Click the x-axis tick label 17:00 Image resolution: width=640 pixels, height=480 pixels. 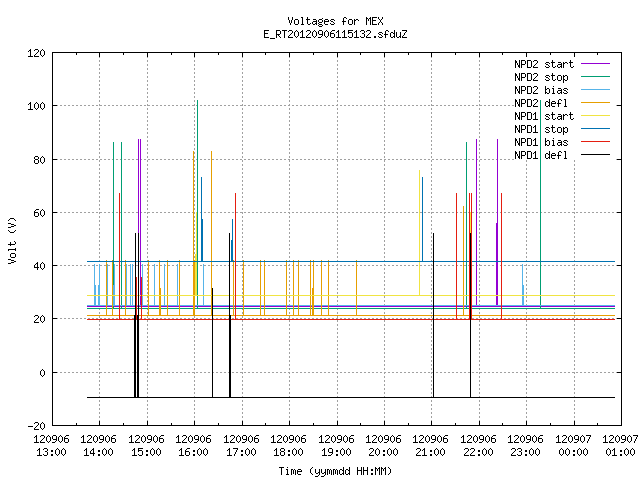click(x=241, y=453)
